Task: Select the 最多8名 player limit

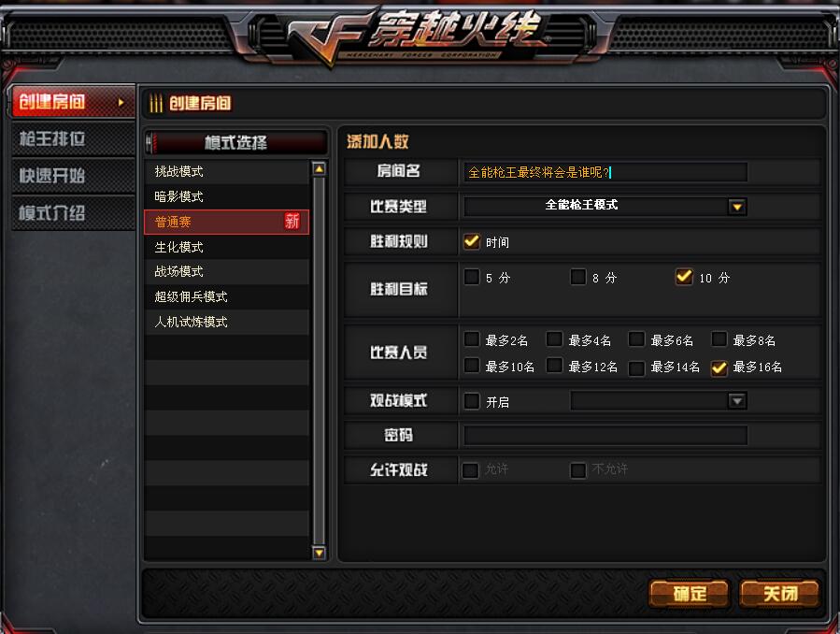Action: 719,339
